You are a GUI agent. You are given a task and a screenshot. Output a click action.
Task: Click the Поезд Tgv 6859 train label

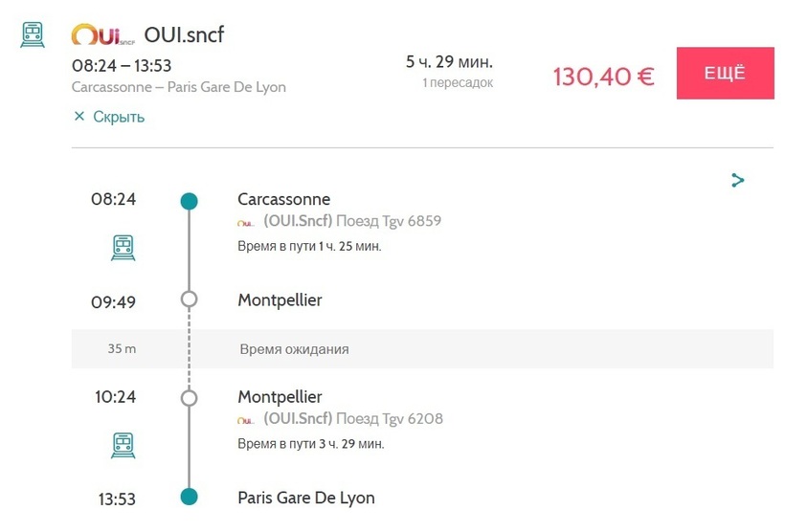pos(389,221)
